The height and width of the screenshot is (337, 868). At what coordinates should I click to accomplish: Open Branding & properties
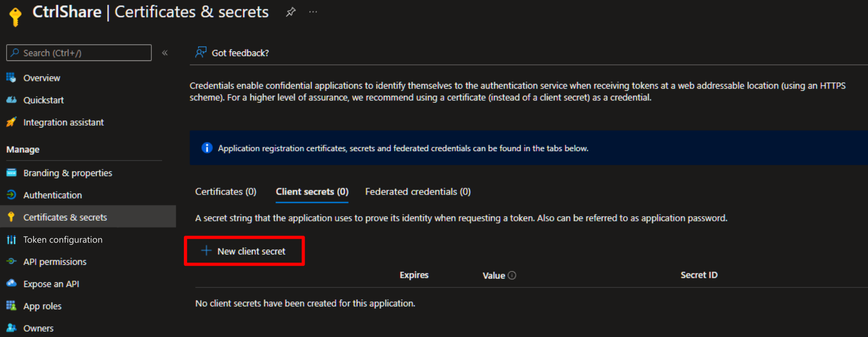point(68,173)
